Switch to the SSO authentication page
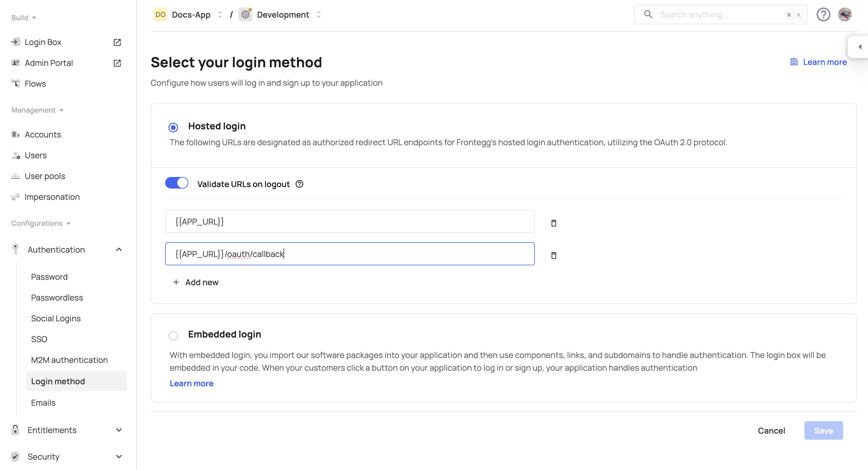868x470 pixels. click(x=39, y=339)
